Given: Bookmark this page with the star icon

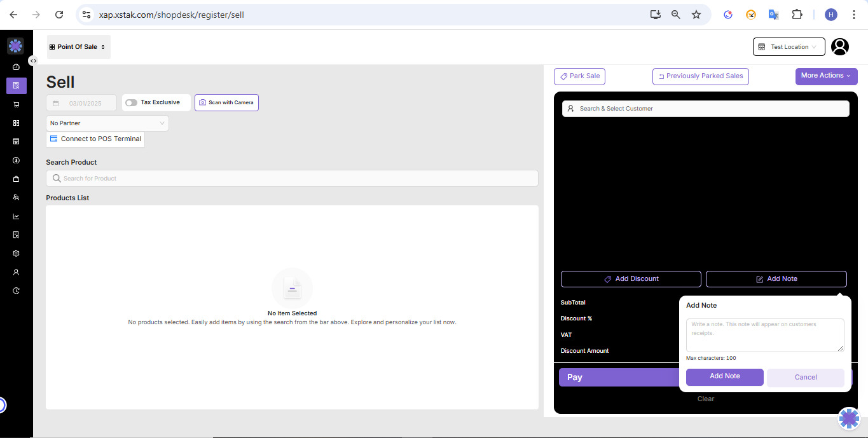Looking at the screenshot, I should coord(696,15).
